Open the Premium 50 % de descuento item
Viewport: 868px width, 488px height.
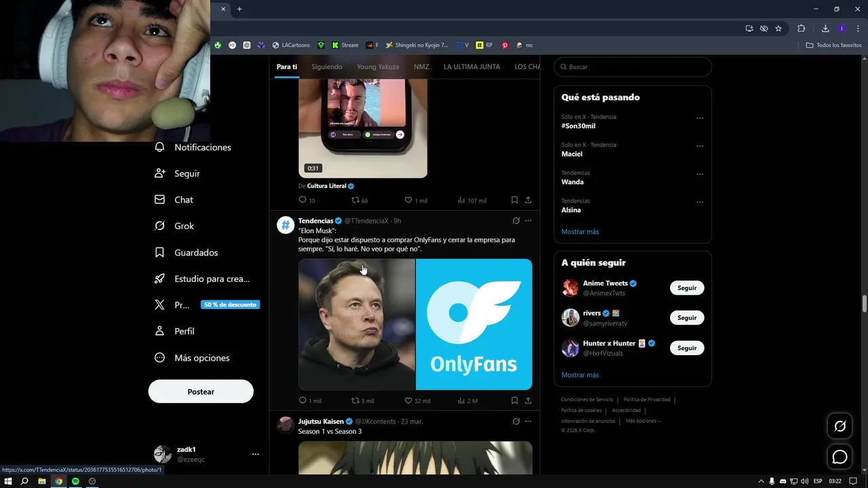pos(206,305)
